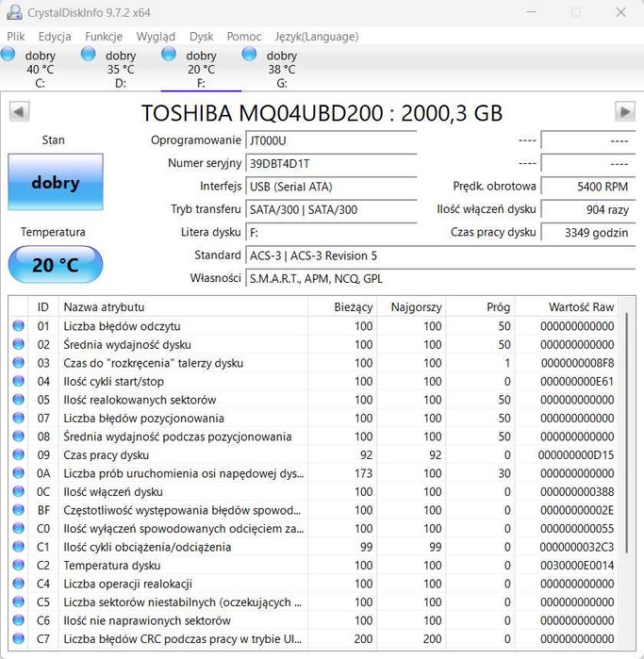This screenshot has width=644, height=659.
Task: Click the status dot for attribute 04
Action: tap(19, 381)
